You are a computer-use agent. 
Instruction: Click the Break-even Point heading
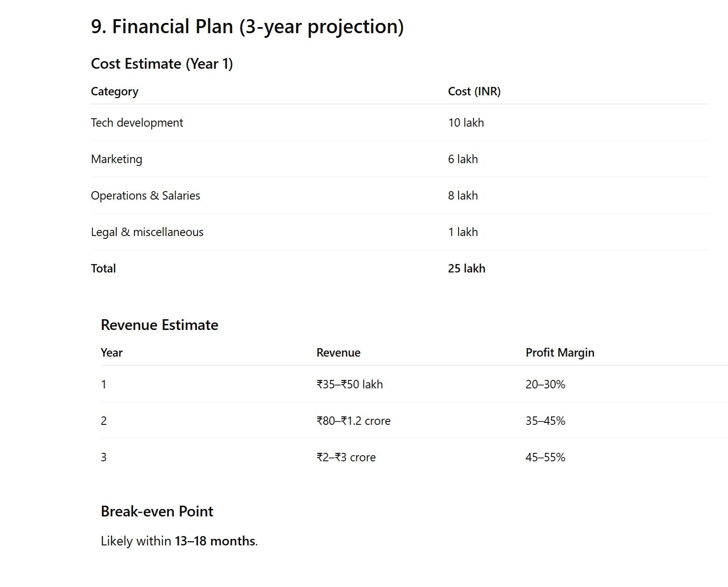[157, 511]
